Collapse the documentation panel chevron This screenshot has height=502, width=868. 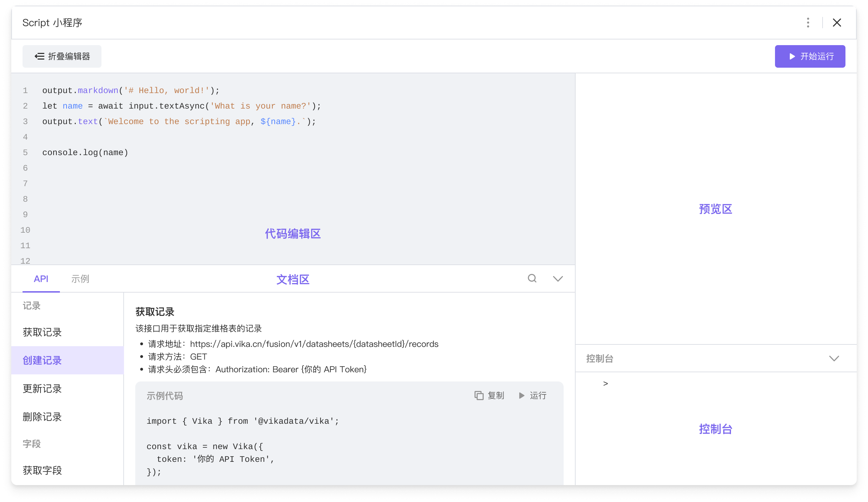[x=558, y=279]
